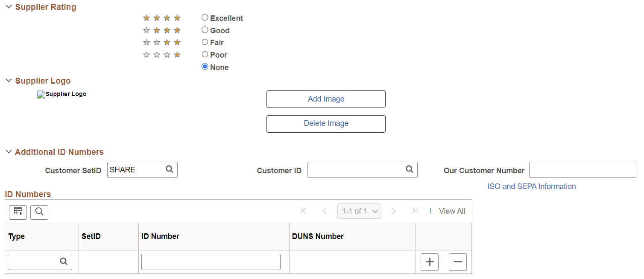Select the Good supplier rating
This screenshot has width=644, height=279.
click(x=205, y=29)
